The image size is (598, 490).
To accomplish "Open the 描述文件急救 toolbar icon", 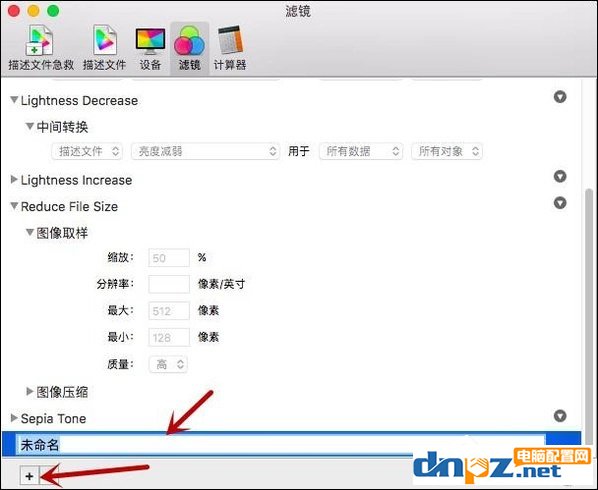I will [41, 48].
